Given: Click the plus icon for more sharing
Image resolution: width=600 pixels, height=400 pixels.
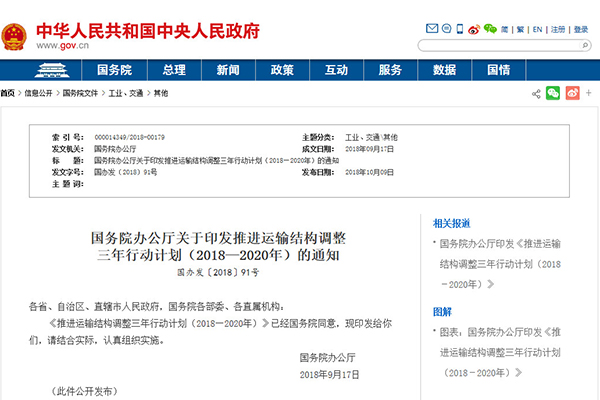Looking at the screenshot, I should [x=589, y=93].
